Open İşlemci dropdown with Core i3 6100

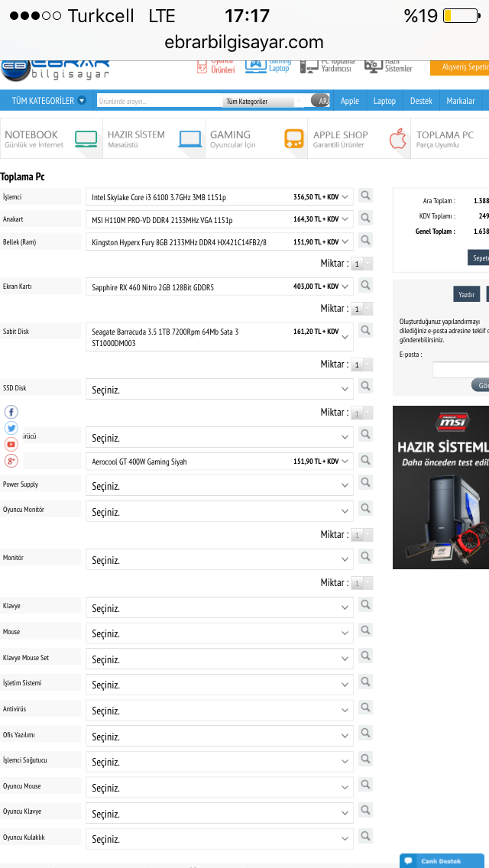point(219,196)
